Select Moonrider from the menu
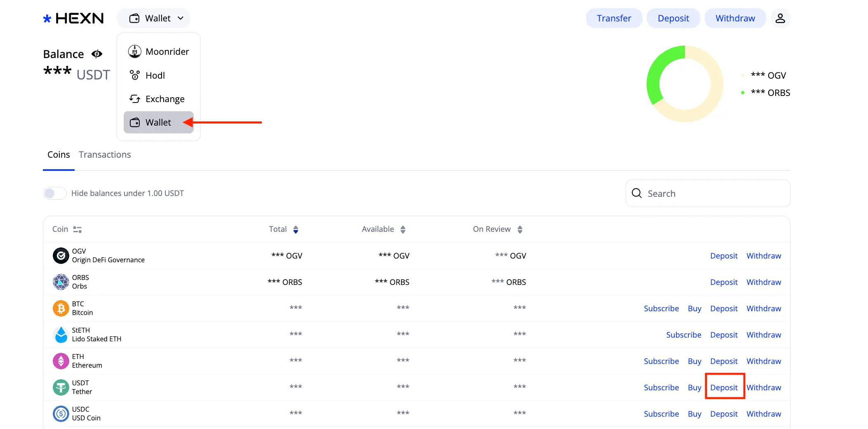 pos(159,51)
